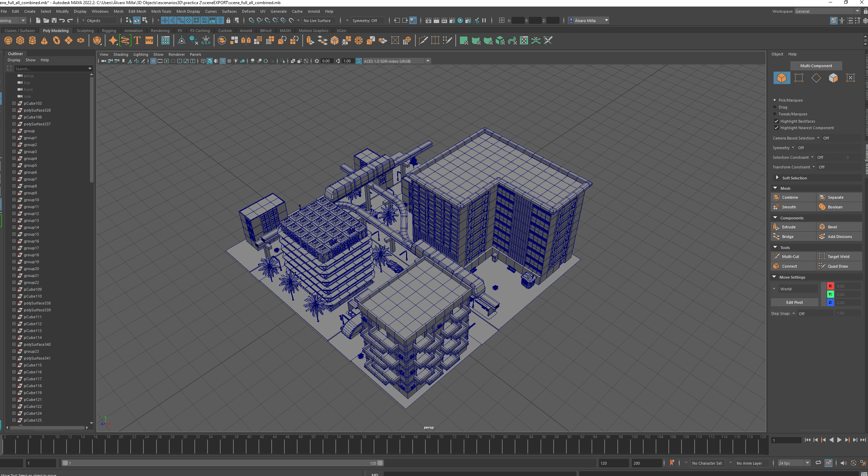This screenshot has height=476, width=868.
Task: Open the Mesh Tools menu
Action: pos(161,11)
